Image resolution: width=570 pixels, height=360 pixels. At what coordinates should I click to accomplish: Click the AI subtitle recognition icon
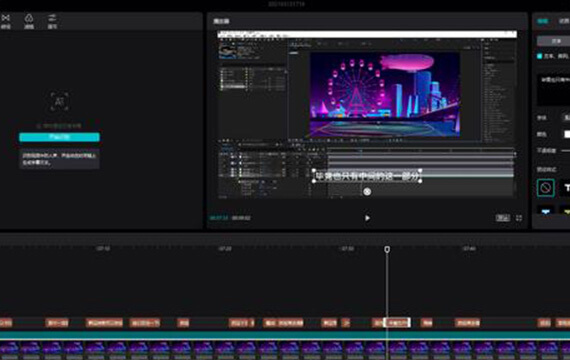click(x=60, y=101)
